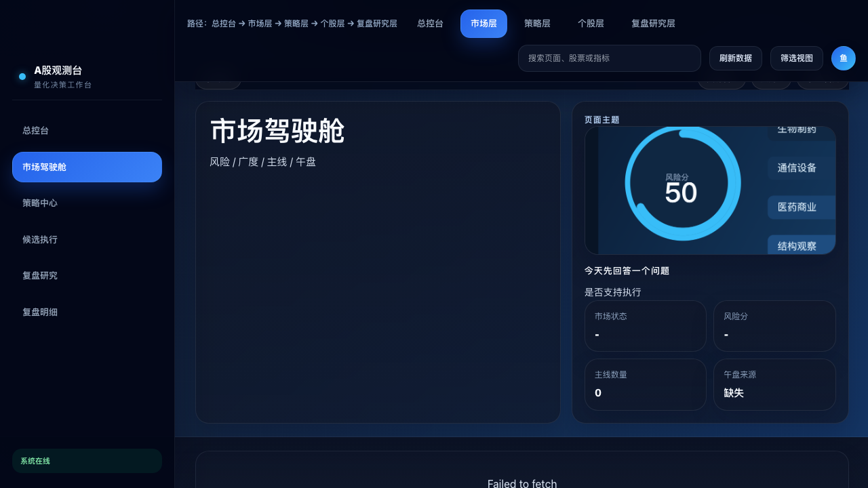868x488 pixels.
Task: Click the A股观测台 app title
Action: pos(58,70)
